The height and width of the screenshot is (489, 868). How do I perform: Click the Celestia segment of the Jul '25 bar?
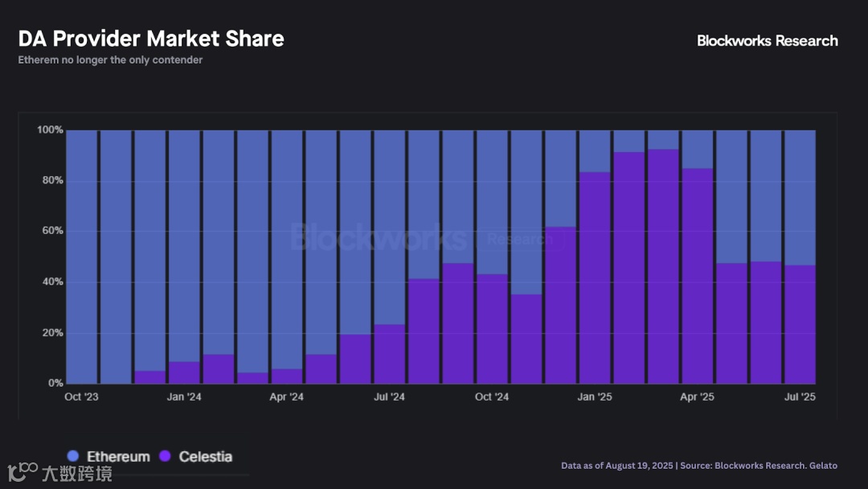point(800,324)
